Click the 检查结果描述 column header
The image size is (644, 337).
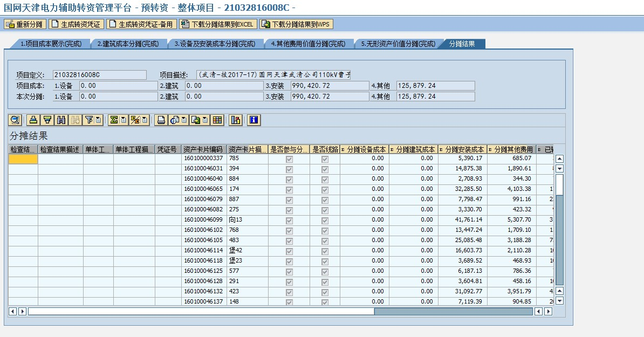pos(60,150)
